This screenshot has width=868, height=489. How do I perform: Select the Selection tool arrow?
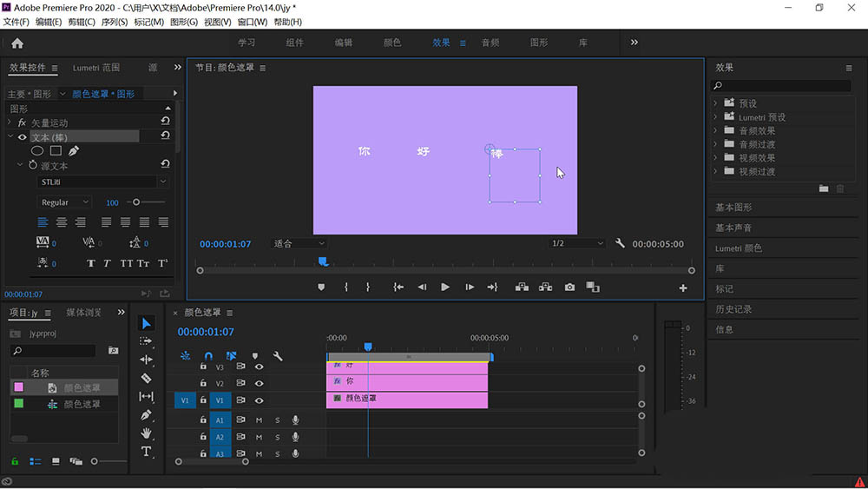point(146,323)
